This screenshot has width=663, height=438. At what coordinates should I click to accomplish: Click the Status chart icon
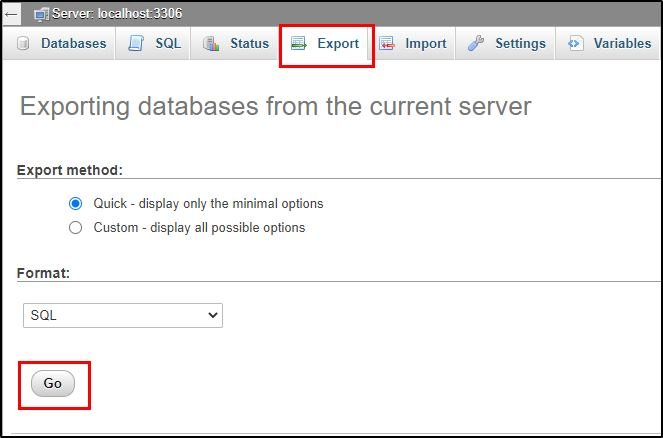[211, 44]
